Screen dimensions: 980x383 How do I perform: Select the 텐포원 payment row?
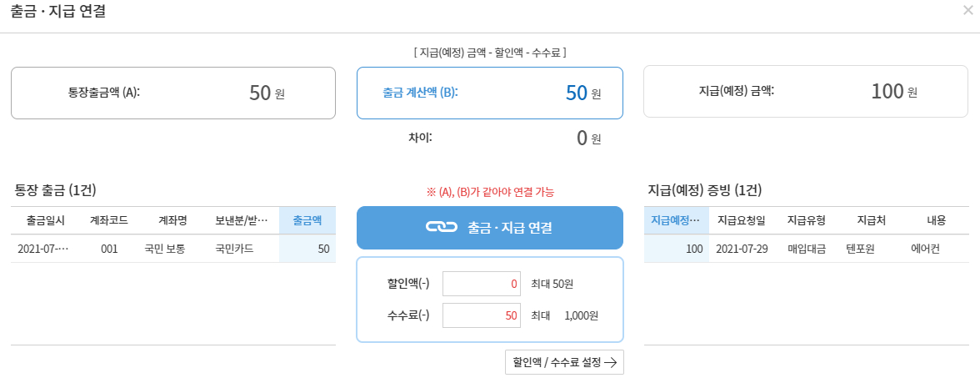806,249
